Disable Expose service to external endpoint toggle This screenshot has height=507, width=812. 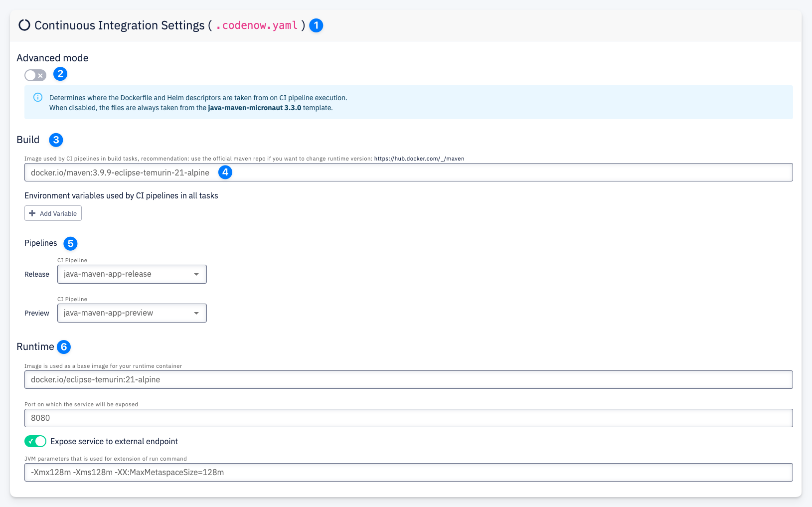click(x=35, y=441)
